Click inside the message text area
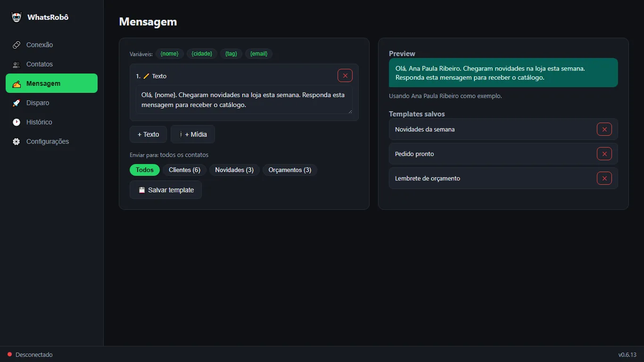 [244, 100]
